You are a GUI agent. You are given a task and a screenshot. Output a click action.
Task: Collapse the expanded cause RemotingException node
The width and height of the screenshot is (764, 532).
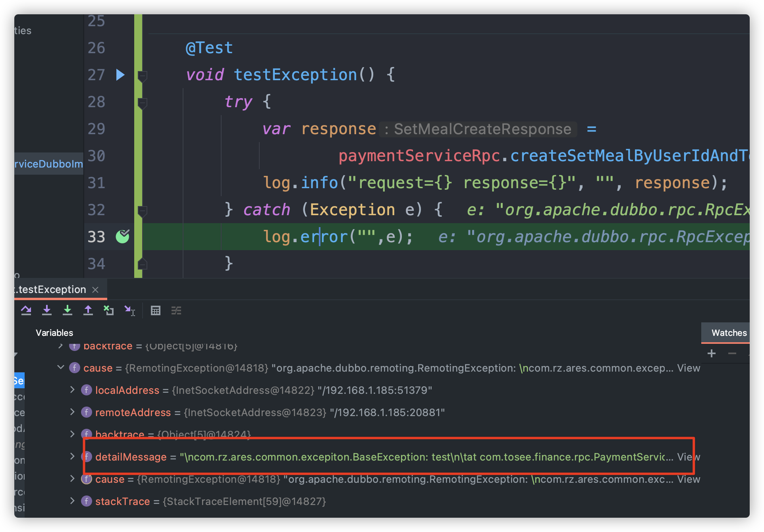[61, 368]
